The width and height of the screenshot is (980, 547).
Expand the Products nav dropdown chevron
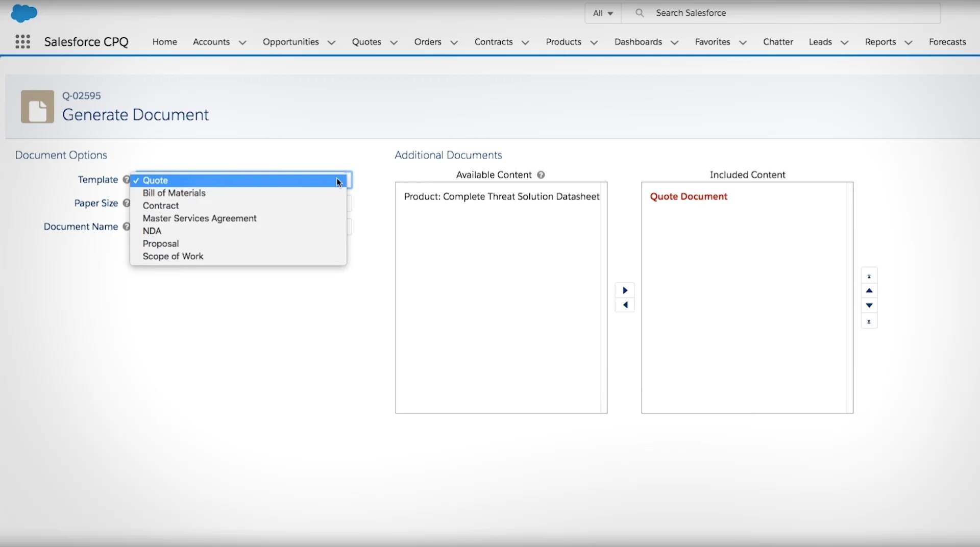[594, 42]
